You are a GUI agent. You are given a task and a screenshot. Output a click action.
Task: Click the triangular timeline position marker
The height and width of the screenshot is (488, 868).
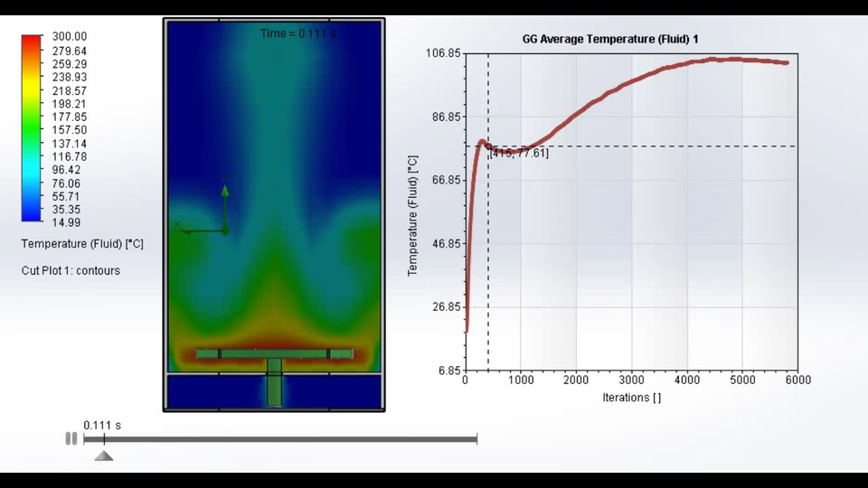103,455
